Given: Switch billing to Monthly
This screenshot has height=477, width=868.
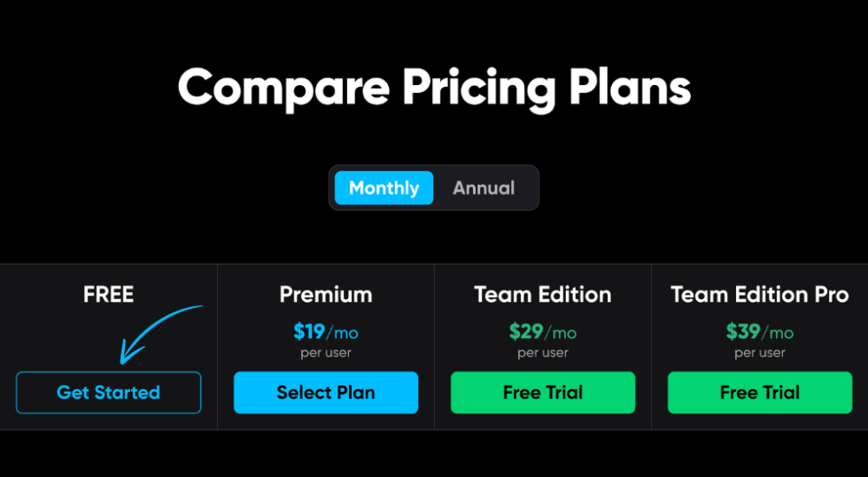Looking at the screenshot, I should coord(384,188).
